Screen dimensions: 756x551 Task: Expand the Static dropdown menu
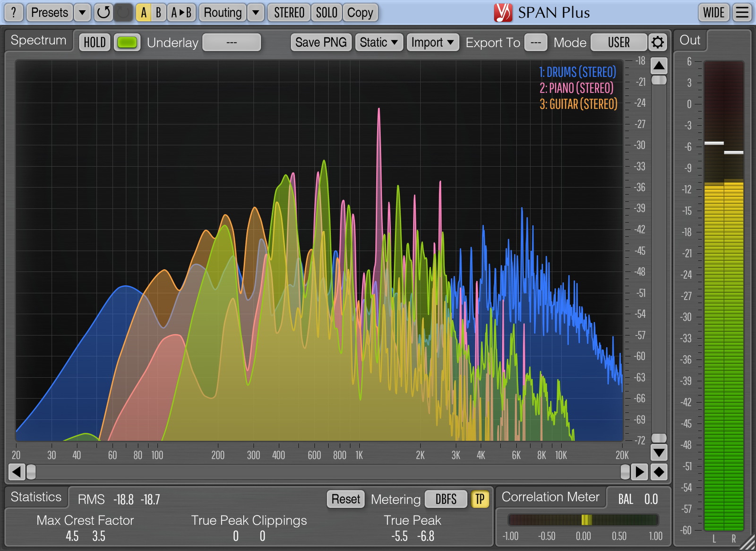pyautogui.click(x=378, y=42)
